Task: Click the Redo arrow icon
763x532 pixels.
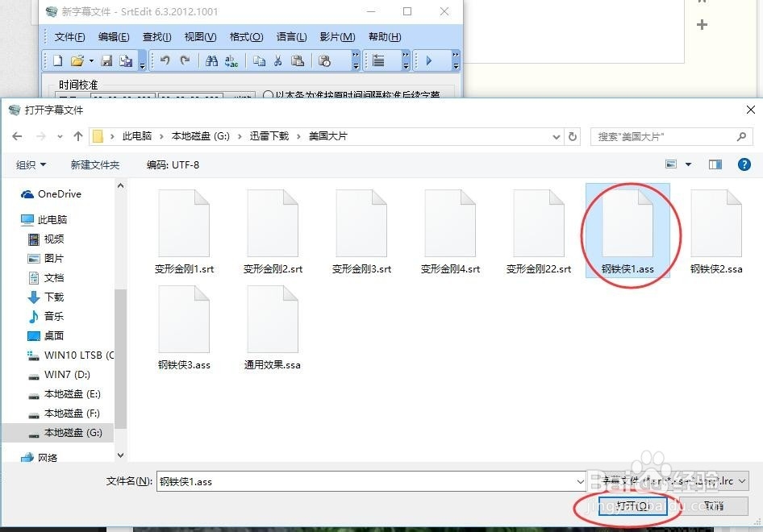Action: (x=184, y=61)
